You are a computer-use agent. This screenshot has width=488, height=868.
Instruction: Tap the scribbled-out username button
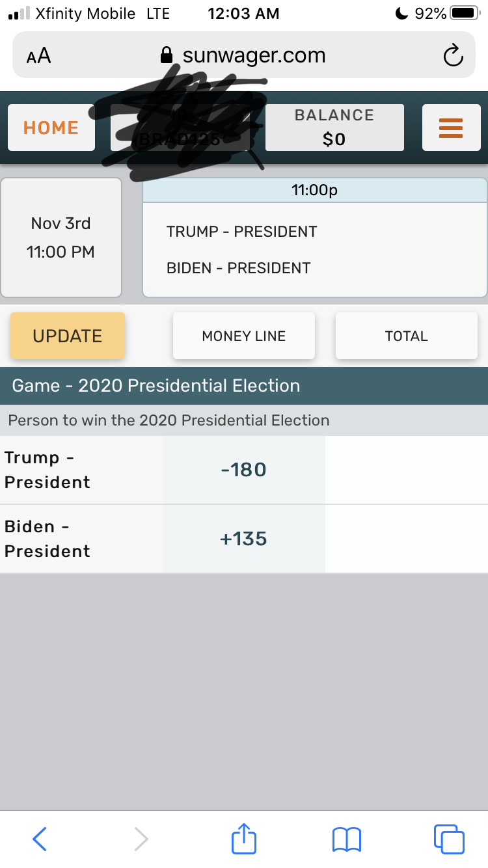click(x=180, y=129)
